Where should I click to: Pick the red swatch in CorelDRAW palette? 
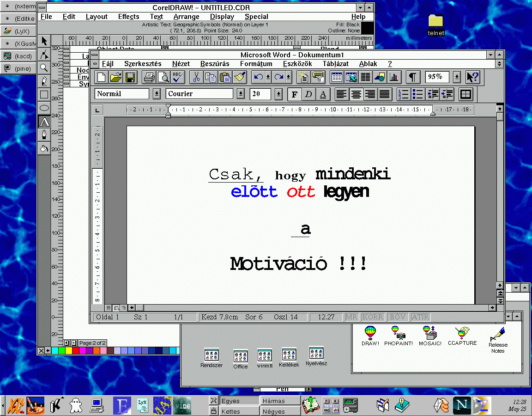[x=76, y=351]
